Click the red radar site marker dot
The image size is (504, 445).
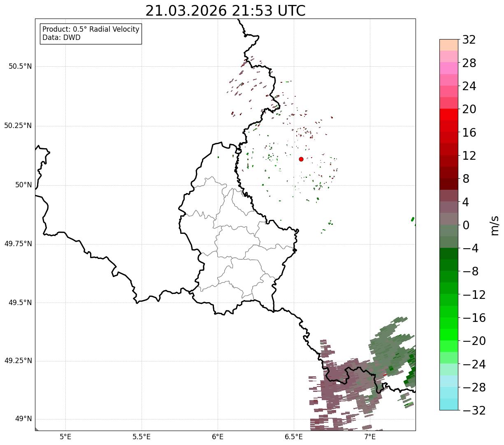coord(301,159)
